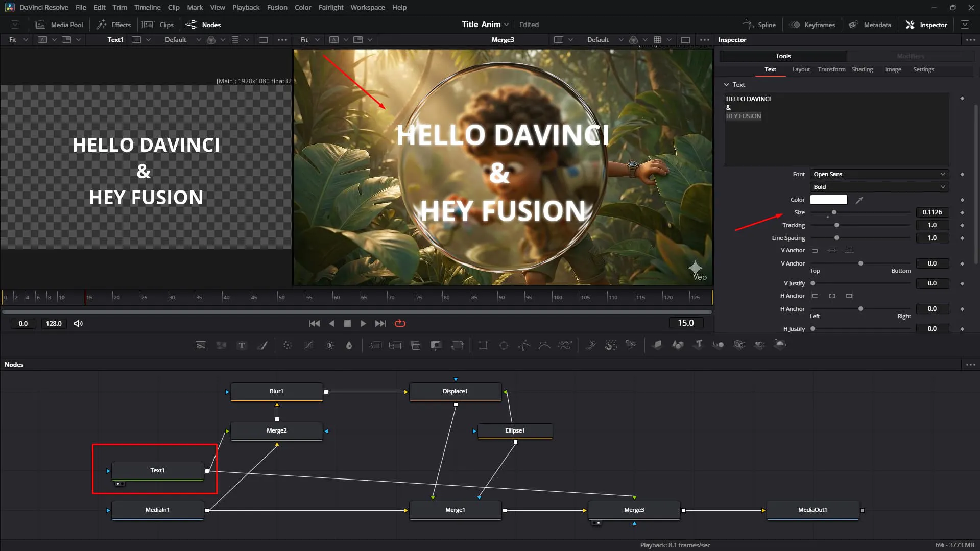The width and height of the screenshot is (980, 551).
Task: Open the Keyframes panel
Action: 812,25
